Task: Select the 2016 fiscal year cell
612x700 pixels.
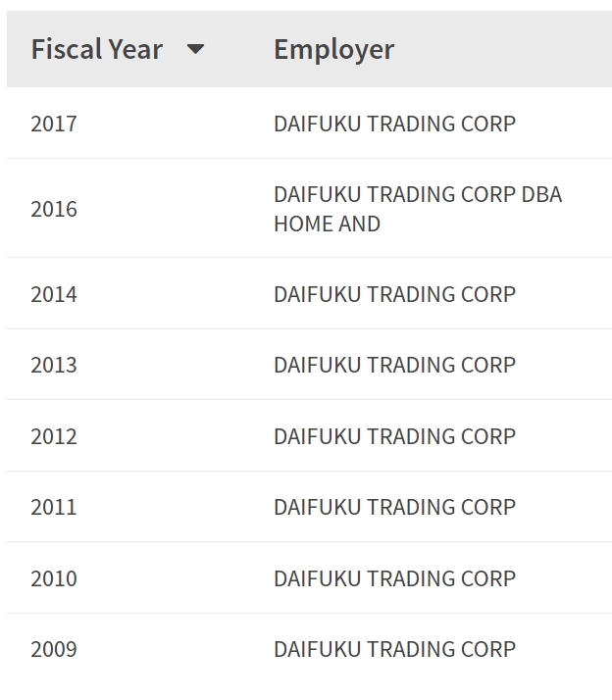Action: [54, 209]
